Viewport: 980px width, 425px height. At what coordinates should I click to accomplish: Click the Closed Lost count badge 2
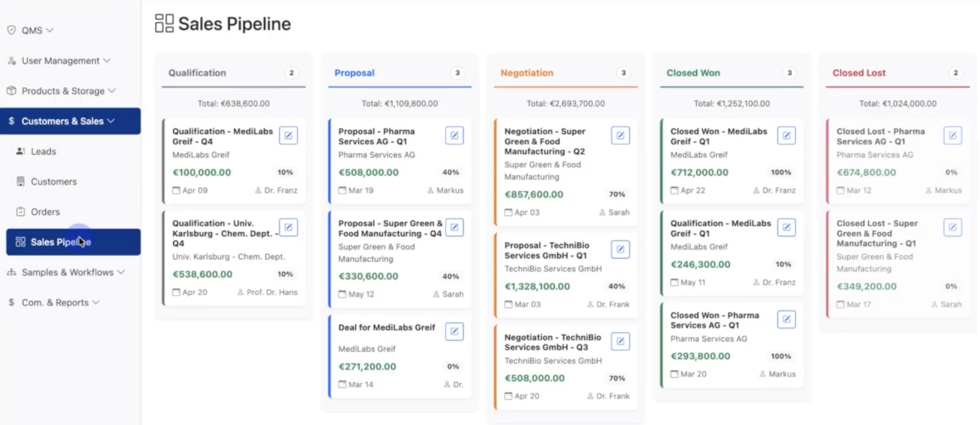tap(955, 73)
